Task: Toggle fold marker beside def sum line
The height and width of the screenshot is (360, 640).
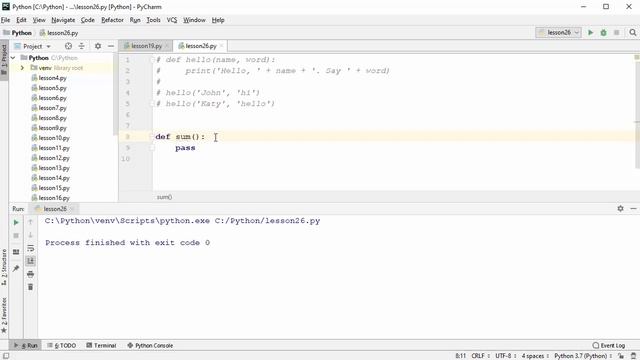Action: pos(152,137)
